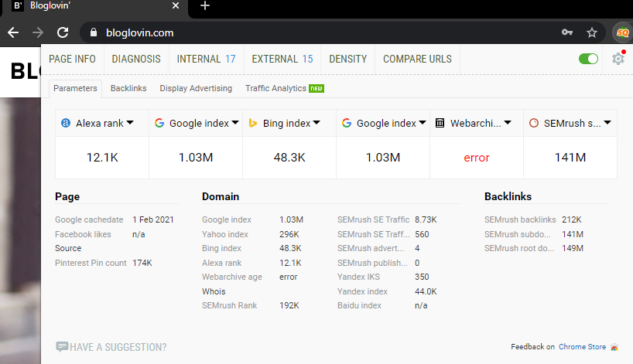Image resolution: width=633 pixels, height=364 pixels.
Task: Go back with the back arrow
Action: 13,32
